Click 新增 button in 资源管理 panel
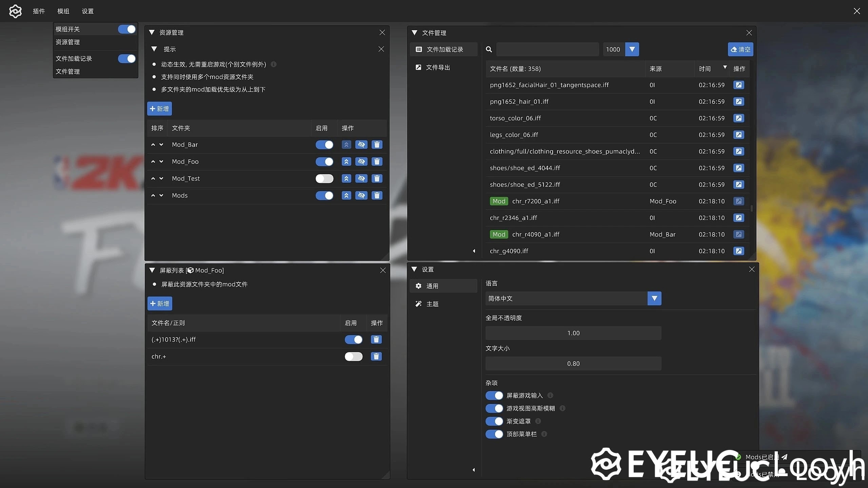Viewport: 868px width, 488px height. (x=159, y=109)
